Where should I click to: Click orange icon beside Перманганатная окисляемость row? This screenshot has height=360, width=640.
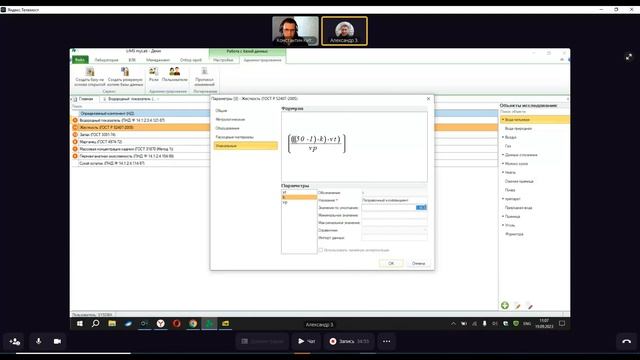pyautogui.click(x=75, y=156)
